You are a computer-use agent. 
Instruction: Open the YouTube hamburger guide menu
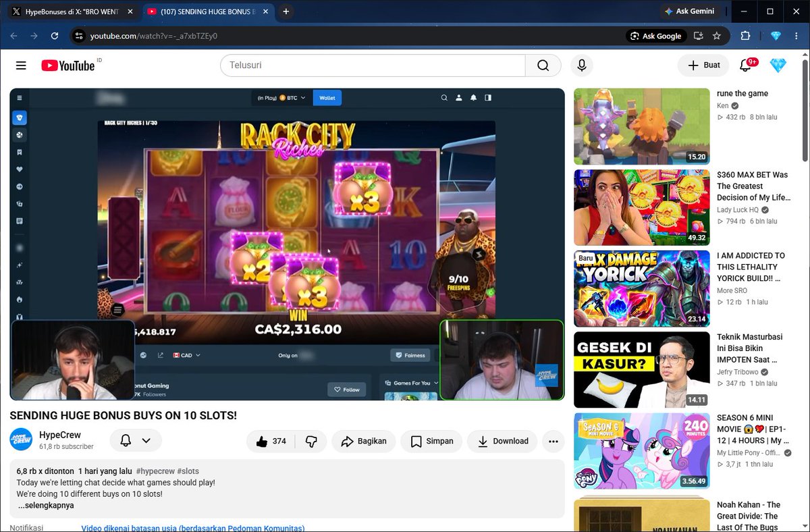coord(21,65)
